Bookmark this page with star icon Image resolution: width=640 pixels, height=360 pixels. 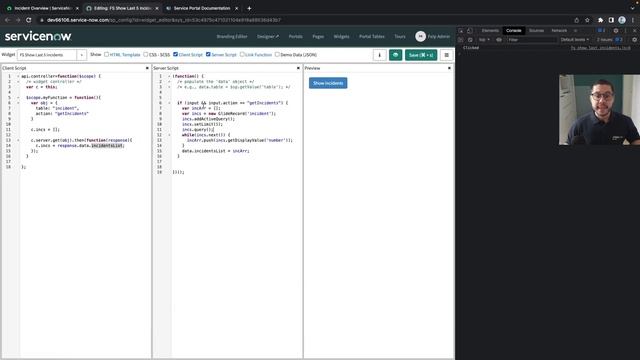click(587, 20)
